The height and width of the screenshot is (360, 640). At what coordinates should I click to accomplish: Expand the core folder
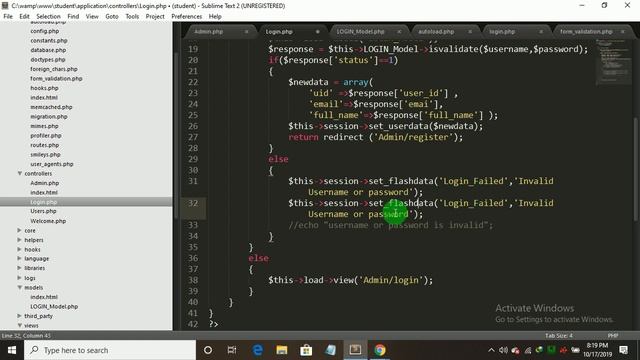pos(19,230)
